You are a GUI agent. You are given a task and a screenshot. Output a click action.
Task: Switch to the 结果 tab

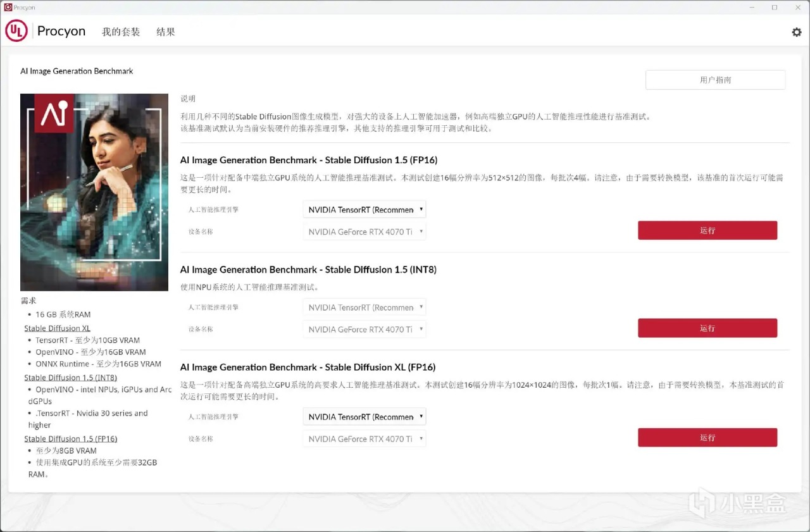pos(166,32)
